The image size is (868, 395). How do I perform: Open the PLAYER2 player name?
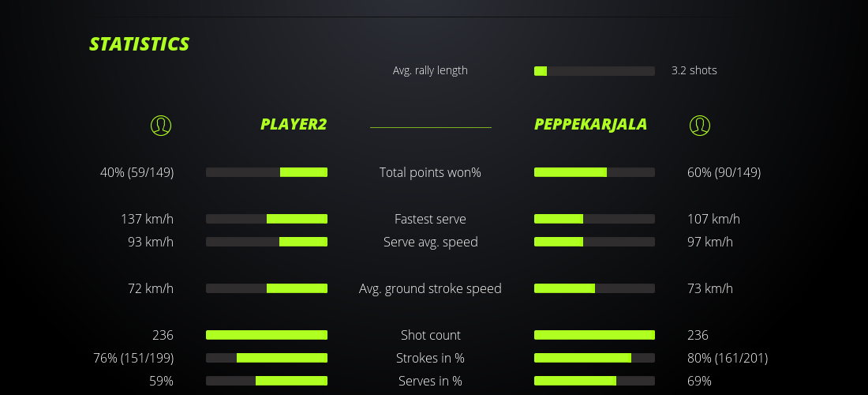click(x=294, y=124)
